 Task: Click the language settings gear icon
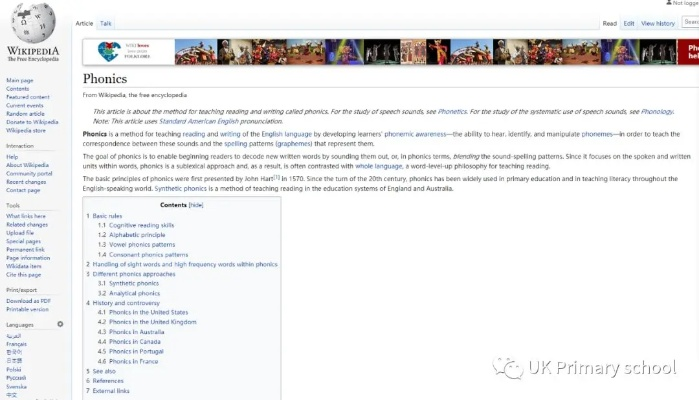[60, 324]
